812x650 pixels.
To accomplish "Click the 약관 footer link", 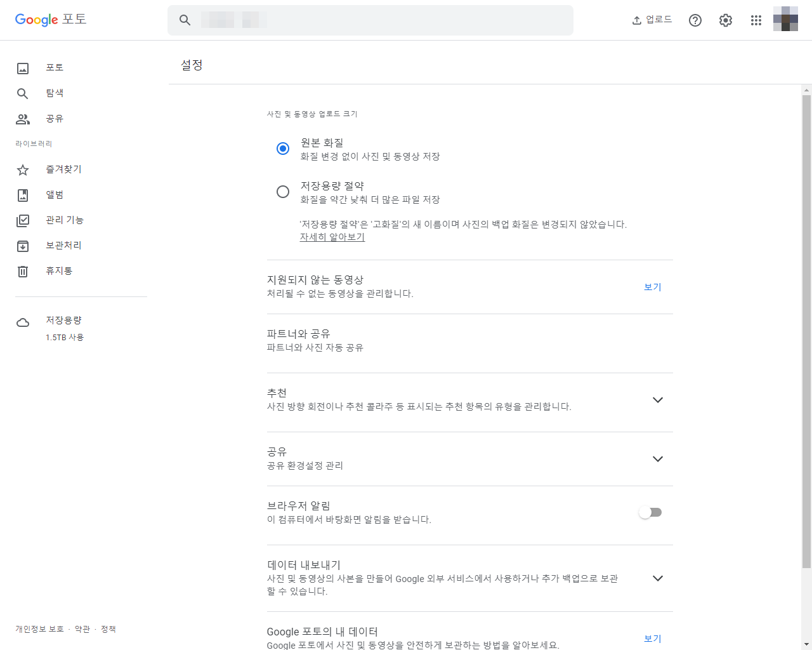I will pyautogui.click(x=82, y=629).
